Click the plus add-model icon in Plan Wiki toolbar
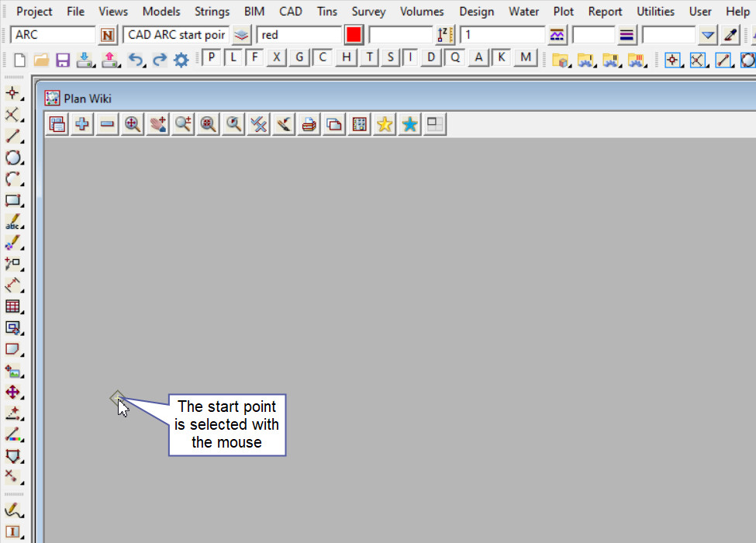The width and height of the screenshot is (756, 543). pos(81,124)
